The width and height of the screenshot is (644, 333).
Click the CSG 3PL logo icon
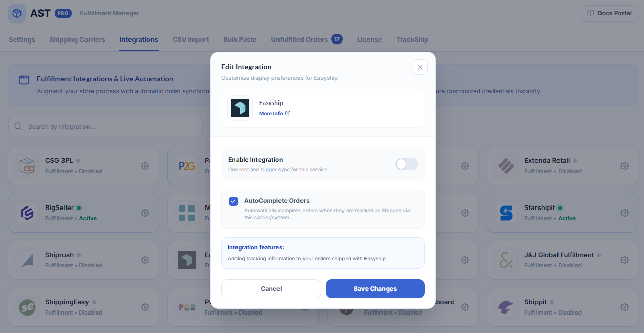(27, 166)
